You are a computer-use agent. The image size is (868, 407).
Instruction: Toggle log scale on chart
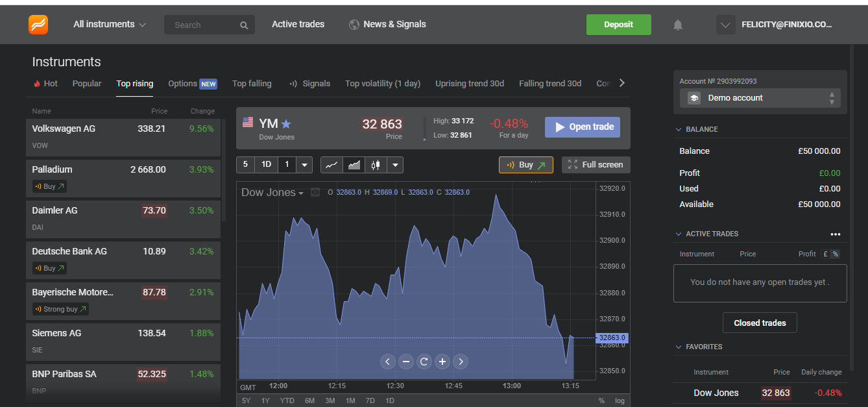(620, 401)
